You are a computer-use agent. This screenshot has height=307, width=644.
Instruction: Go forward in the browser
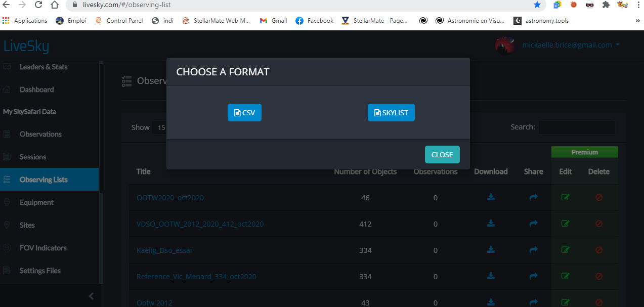(22, 5)
